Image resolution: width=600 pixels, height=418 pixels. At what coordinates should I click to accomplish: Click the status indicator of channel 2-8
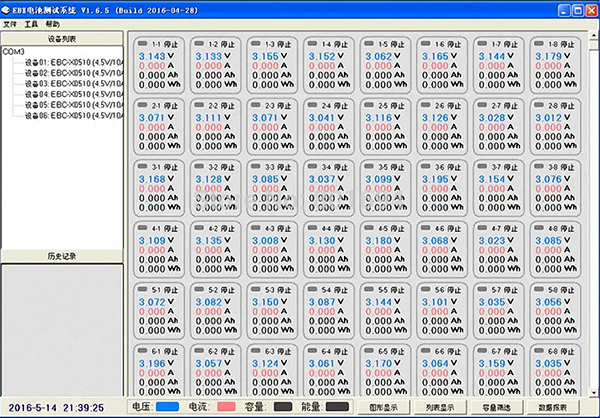click(540, 105)
